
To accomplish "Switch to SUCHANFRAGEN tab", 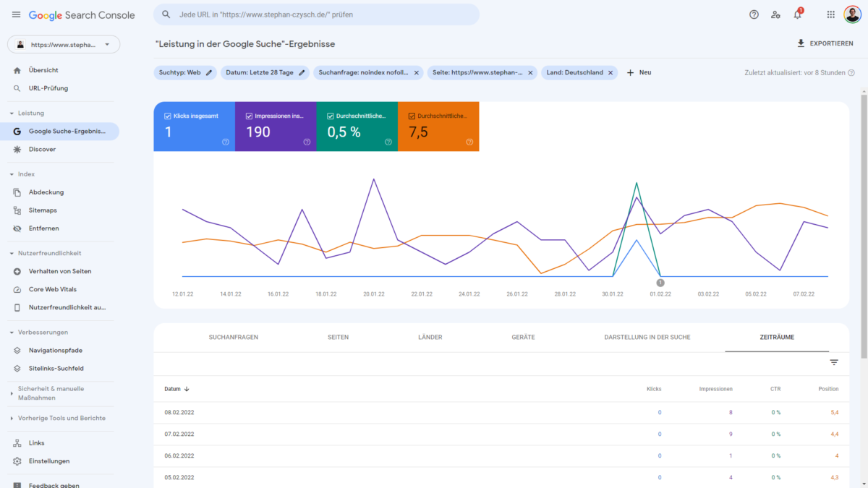I will [x=234, y=338].
